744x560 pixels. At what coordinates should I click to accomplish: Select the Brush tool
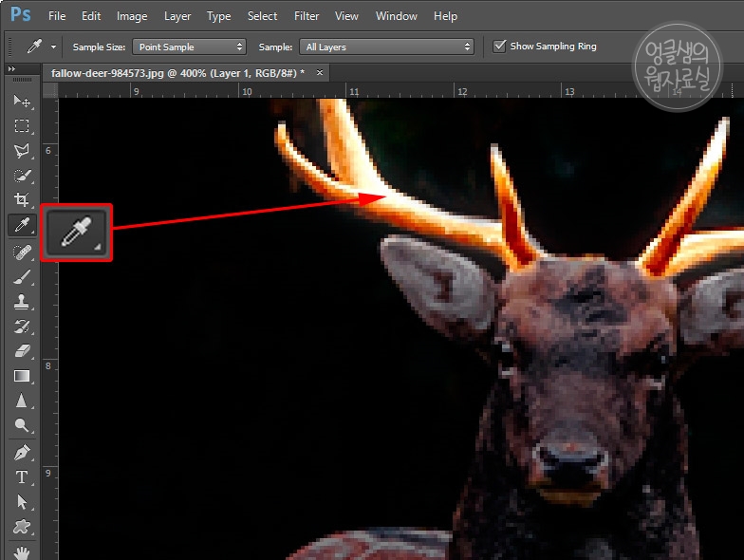pos(21,277)
